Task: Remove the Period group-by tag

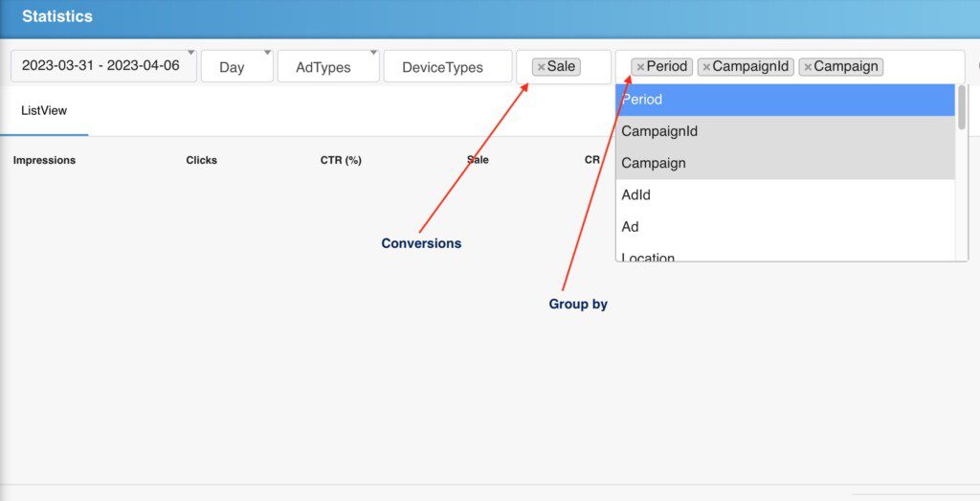Action: pyautogui.click(x=640, y=67)
